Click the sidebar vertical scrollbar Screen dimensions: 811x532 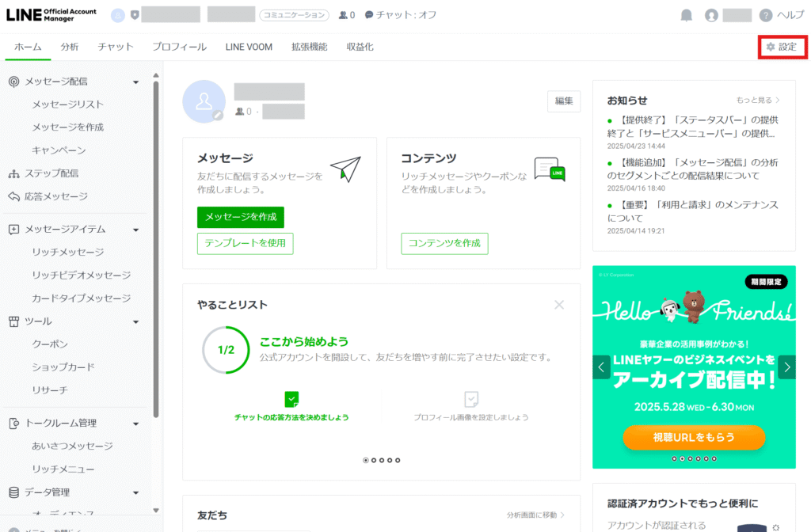(x=156, y=249)
